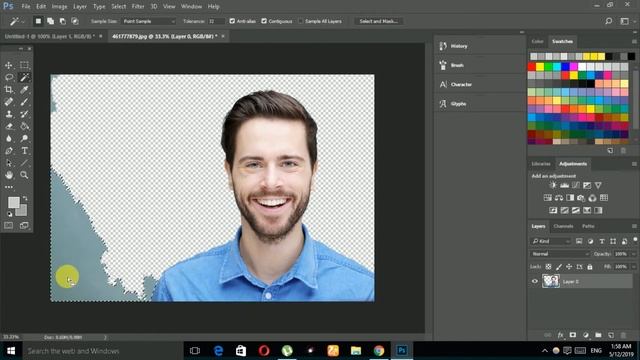Open the Image menu
640x360 pixels.
tap(59, 7)
